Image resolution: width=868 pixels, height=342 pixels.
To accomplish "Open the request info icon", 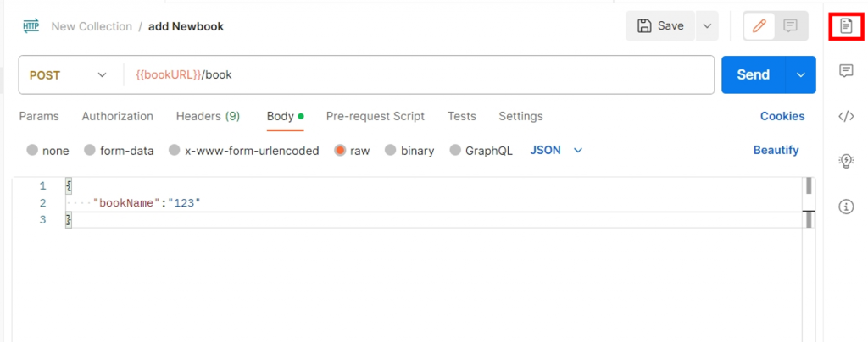I will 845,207.
